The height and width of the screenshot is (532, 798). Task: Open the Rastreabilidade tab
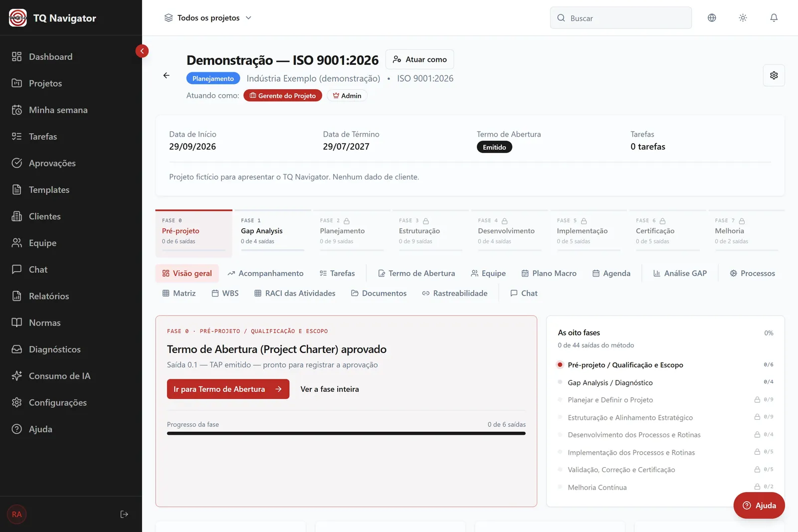[x=454, y=293]
